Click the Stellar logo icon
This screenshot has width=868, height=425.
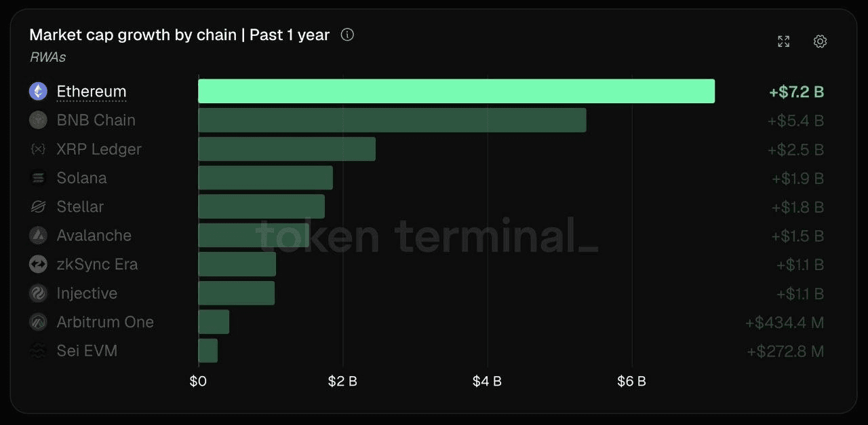coord(38,206)
